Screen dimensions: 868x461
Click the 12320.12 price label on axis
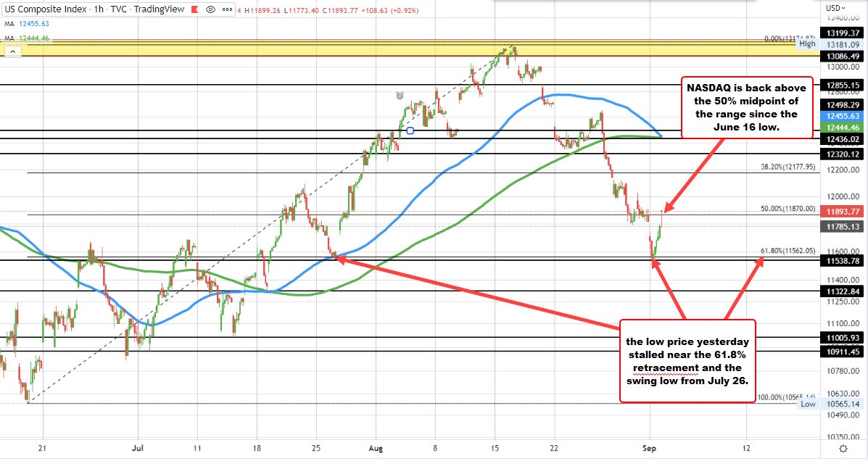pos(843,154)
